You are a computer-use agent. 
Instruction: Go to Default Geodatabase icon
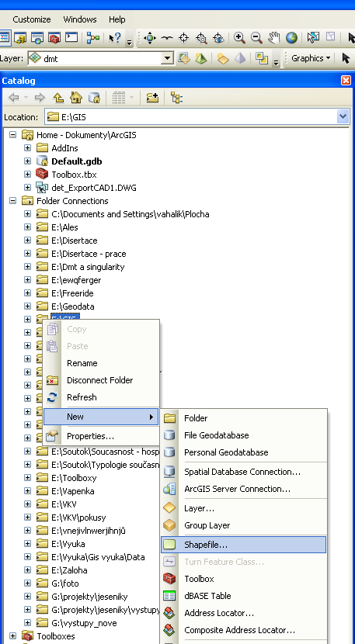click(x=94, y=97)
